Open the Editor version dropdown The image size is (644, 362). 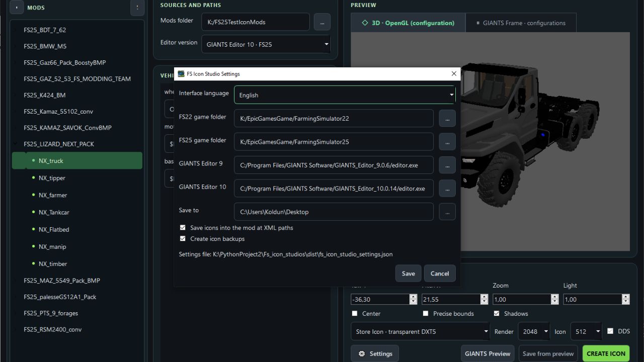pyautogui.click(x=266, y=44)
